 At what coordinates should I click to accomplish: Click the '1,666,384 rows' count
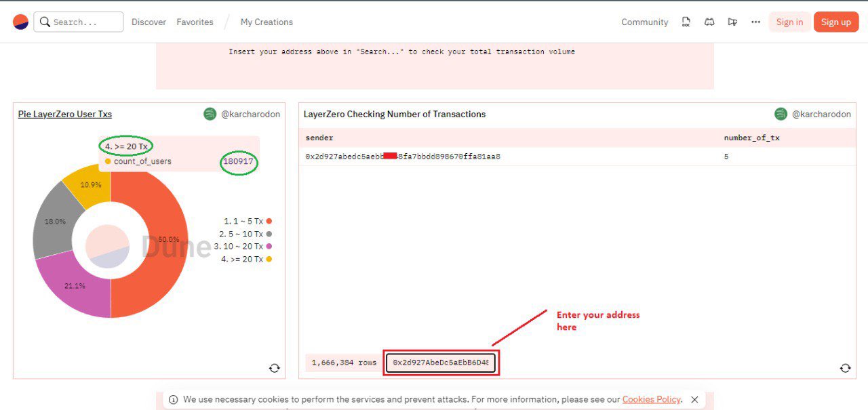coord(344,363)
